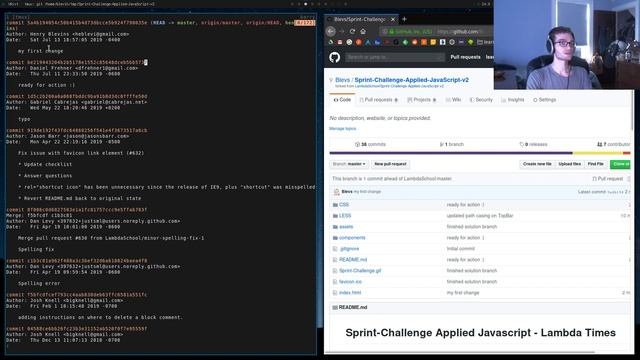Click the Blevs avatar beside latest commit
Screen dimensions: 640x360
337,192
